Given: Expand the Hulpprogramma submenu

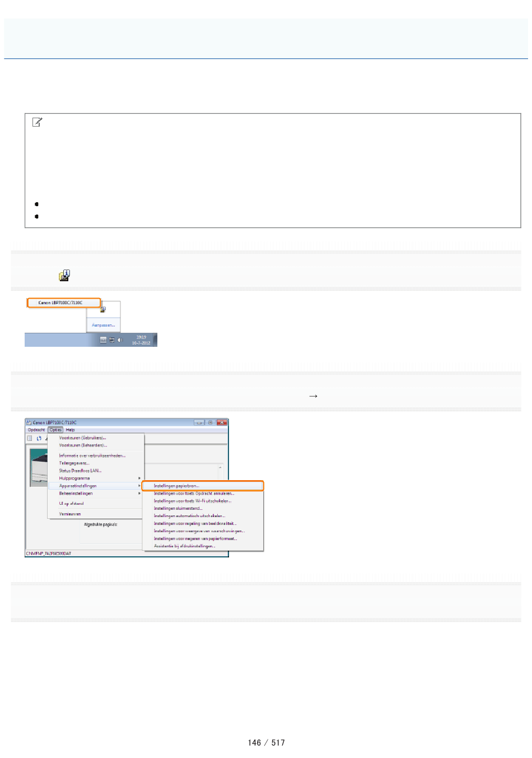Looking at the screenshot, I should pyautogui.click(x=96, y=478).
